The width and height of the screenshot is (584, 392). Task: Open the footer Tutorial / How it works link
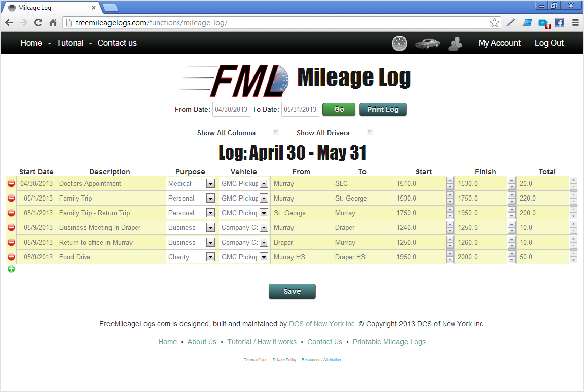[262, 342]
